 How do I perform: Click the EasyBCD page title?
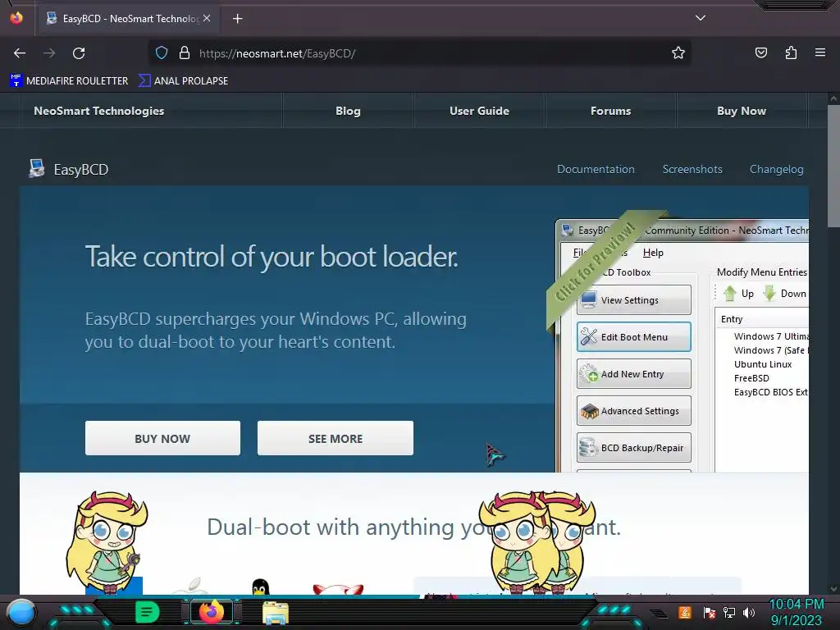(81, 170)
